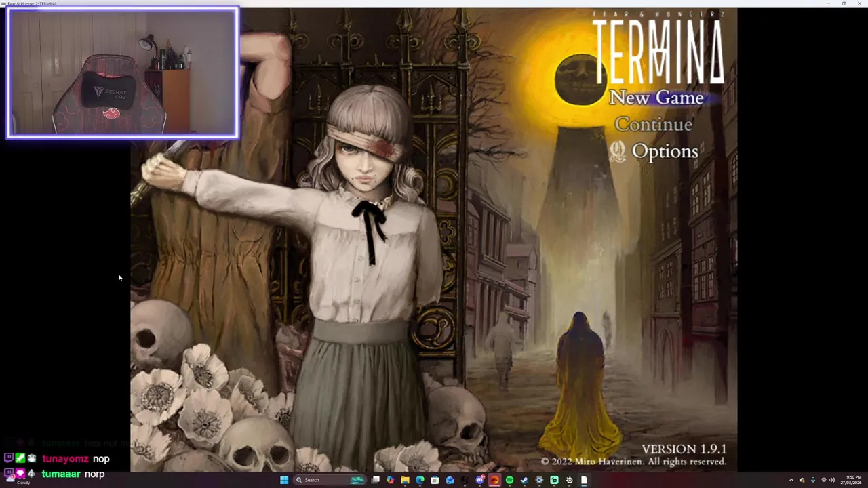Open the Options menu entry
Viewport: 868px width, 488px height.
[665, 151]
